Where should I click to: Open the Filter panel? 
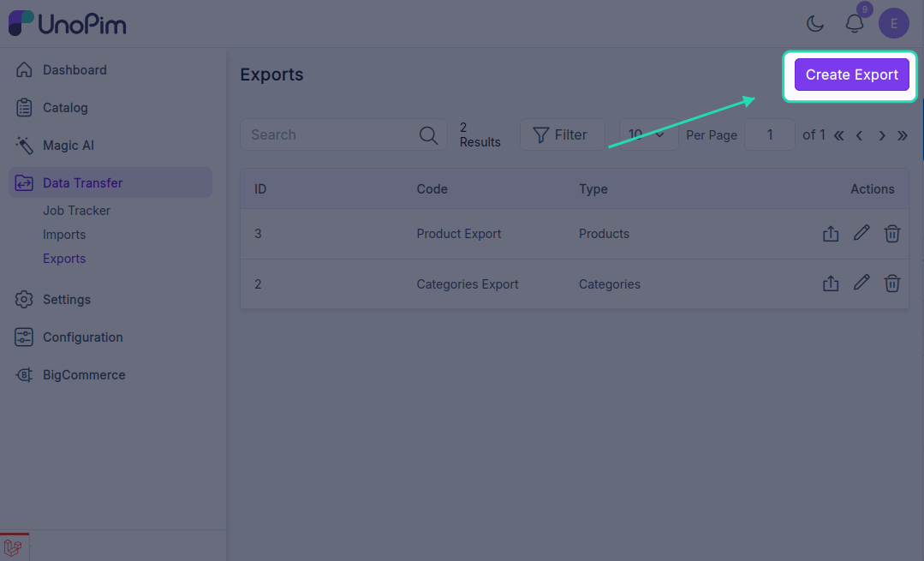(x=562, y=135)
